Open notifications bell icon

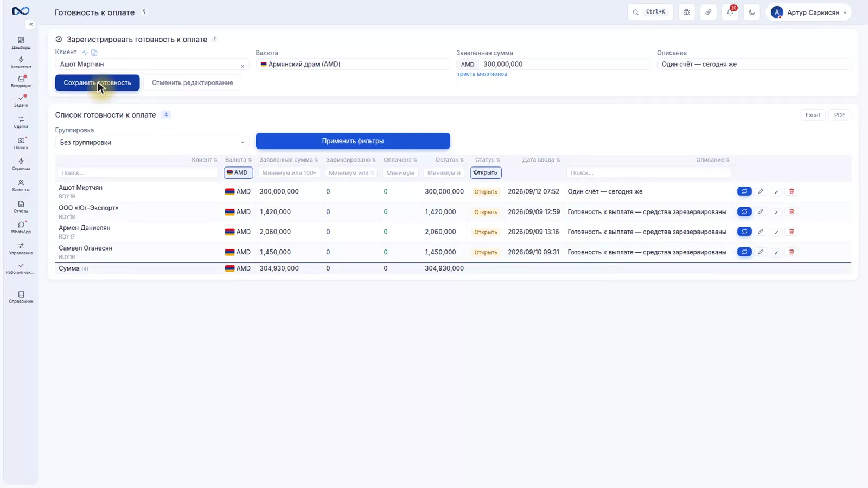[x=730, y=12]
